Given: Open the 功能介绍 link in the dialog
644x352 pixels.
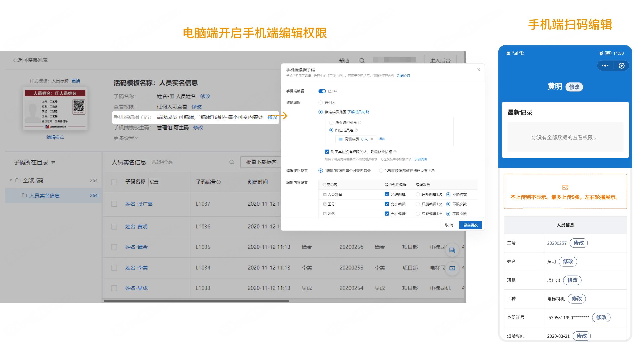Looking at the screenshot, I should (x=403, y=76).
